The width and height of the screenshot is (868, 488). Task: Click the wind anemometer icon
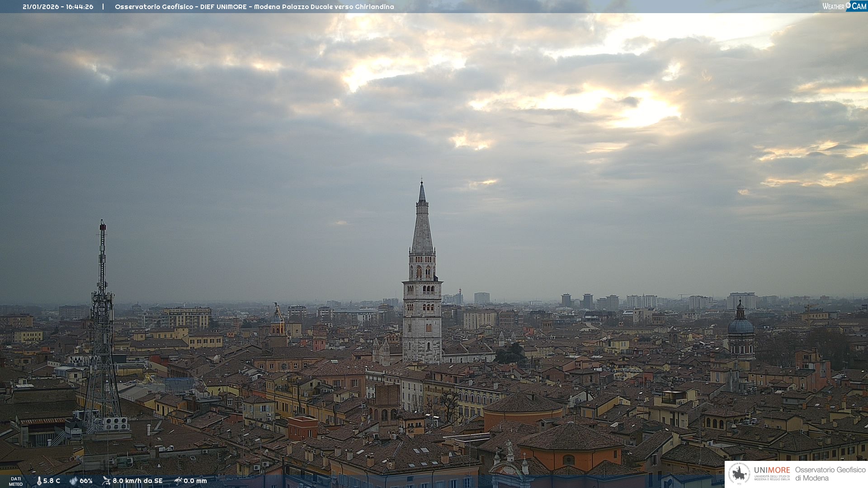click(x=106, y=481)
